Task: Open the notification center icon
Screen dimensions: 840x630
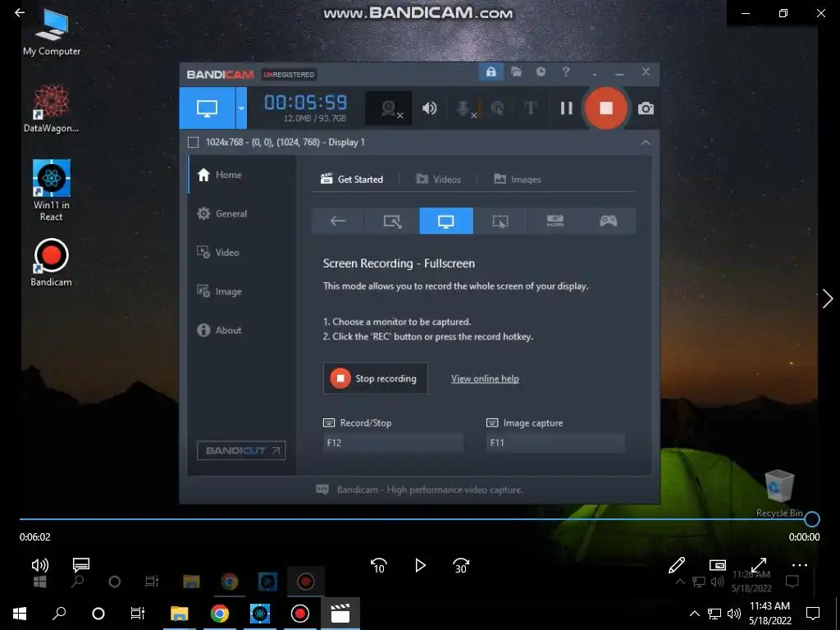Action: point(813,614)
